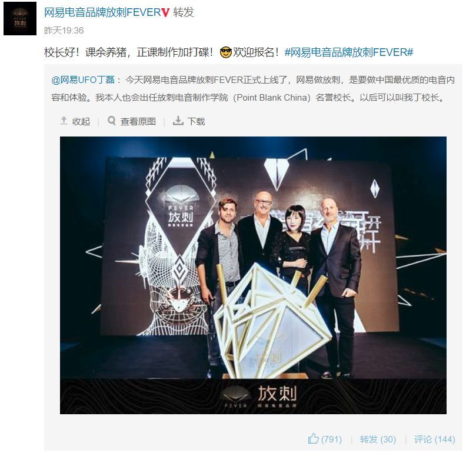Open the 昨天19:36 timestamp link
Image resolution: width=476 pixels, height=456 pixels.
[64, 31]
